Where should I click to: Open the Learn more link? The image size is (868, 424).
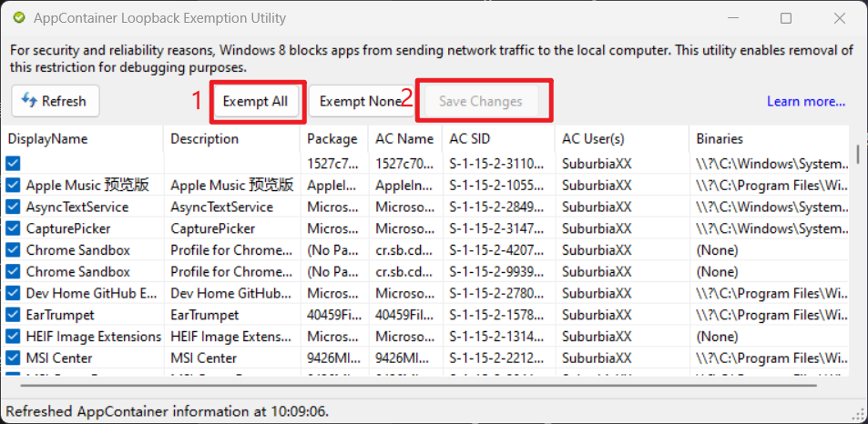click(805, 101)
